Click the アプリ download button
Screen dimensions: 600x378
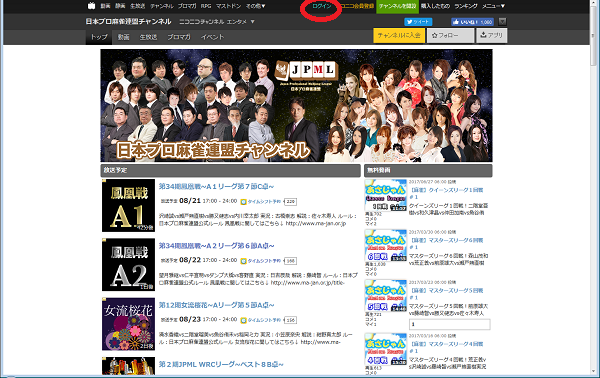point(492,35)
